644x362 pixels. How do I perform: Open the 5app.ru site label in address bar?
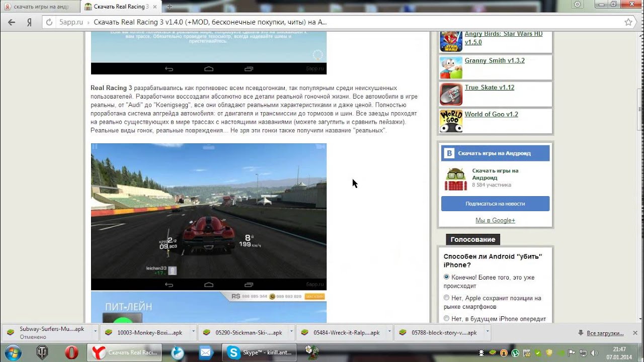pyautogui.click(x=71, y=22)
